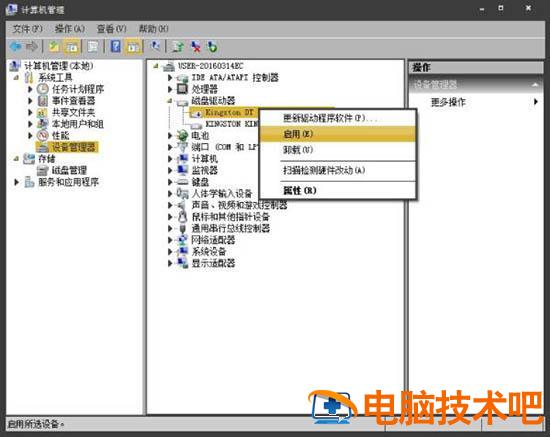Click the 显示适配器 device icon
This screenshot has width=550, height=437.
click(x=182, y=263)
